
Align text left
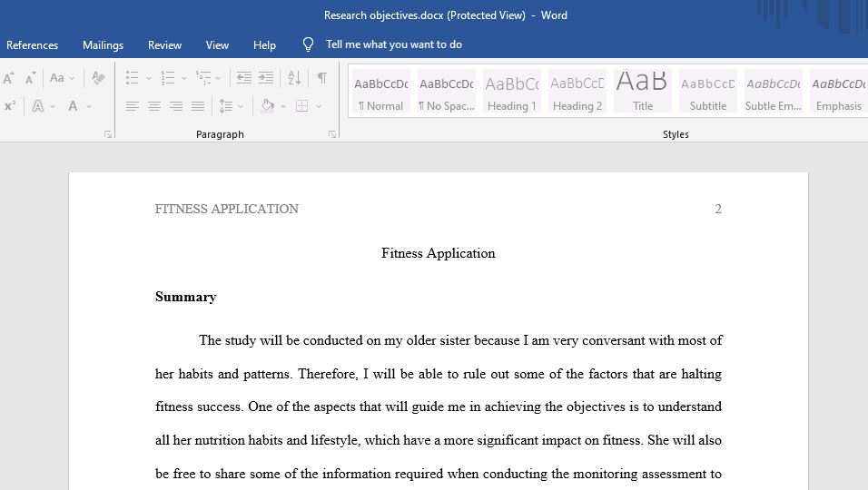(x=132, y=105)
